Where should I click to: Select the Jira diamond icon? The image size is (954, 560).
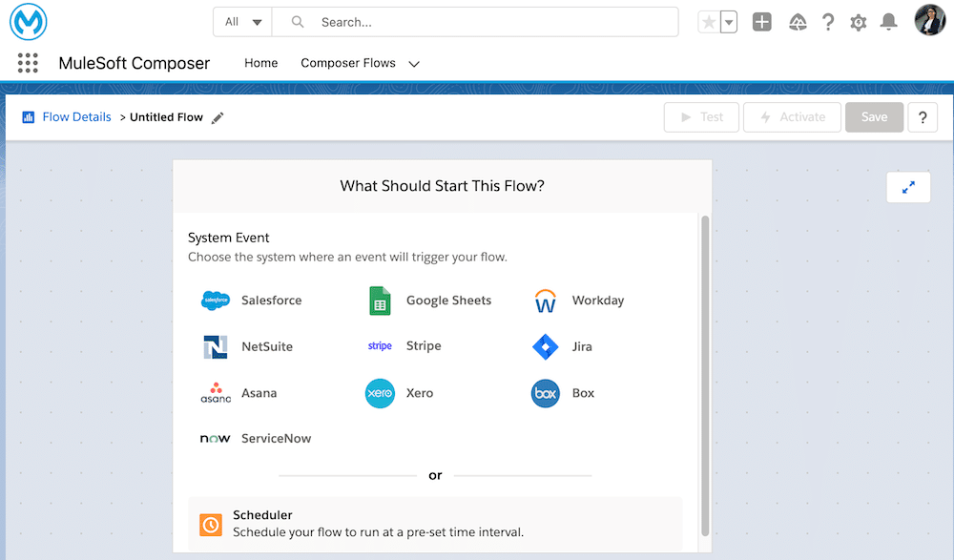545,346
